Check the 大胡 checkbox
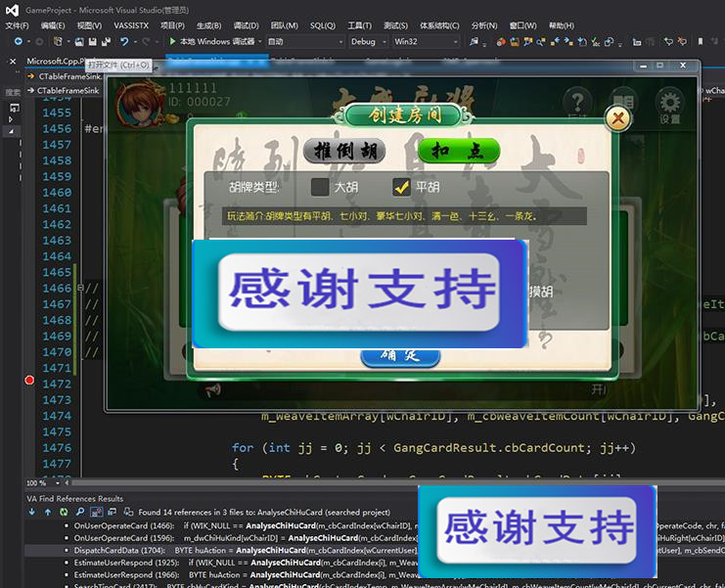Image resolution: width=725 pixels, height=588 pixels. pos(320,187)
